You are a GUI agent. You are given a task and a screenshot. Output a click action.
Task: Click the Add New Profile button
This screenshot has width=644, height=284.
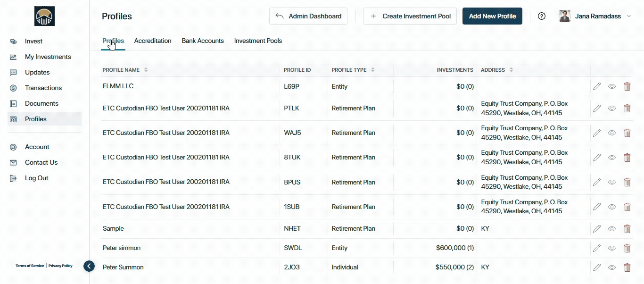(492, 16)
